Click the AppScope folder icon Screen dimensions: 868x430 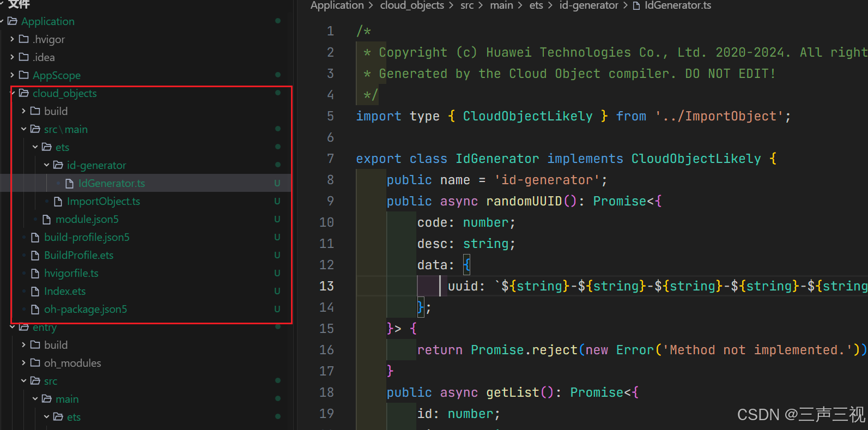(23, 75)
